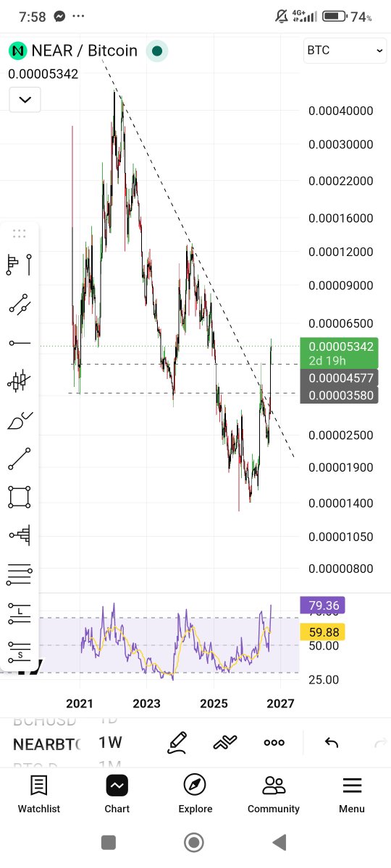Viewport: 391px width, 868px height.
Task: Go to Explore tab
Action: 195,794
